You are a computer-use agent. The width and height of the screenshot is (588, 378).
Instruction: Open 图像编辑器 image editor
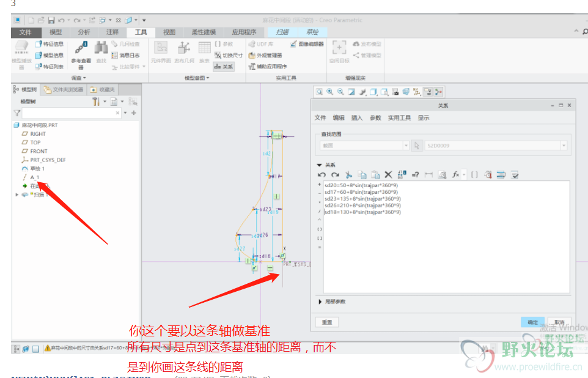click(307, 44)
